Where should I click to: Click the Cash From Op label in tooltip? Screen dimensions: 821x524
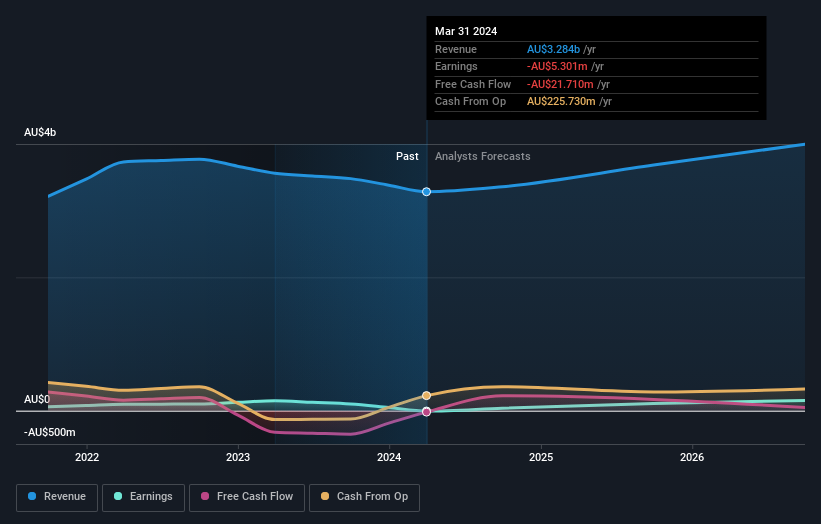[470, 102]
